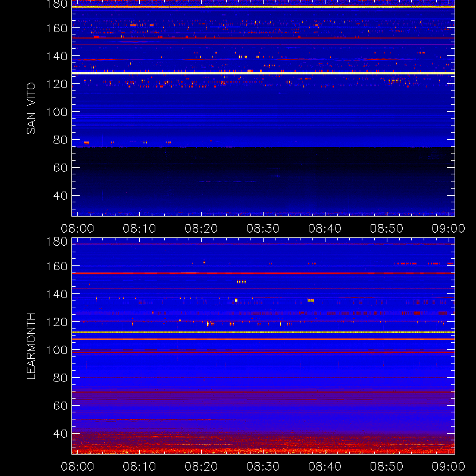Pick the 180 tick label on Learmonth axis
Viewport: 476px width, 476px height.
pos(57,242)
